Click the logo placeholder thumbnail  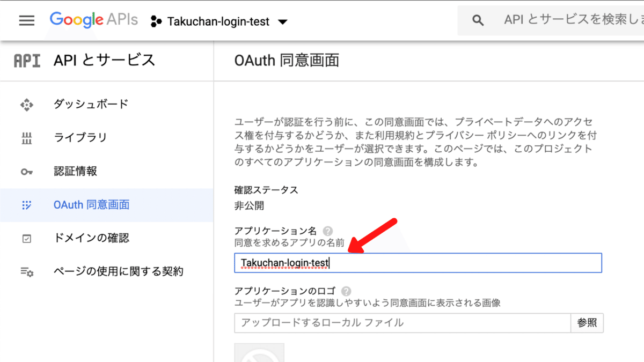click(x=259, y=352)
